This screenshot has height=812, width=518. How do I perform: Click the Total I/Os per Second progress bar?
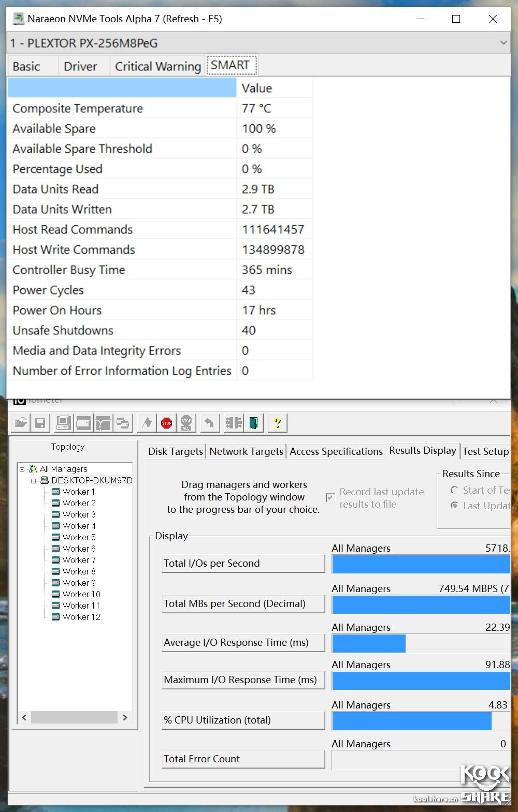(x=421, y=564)
